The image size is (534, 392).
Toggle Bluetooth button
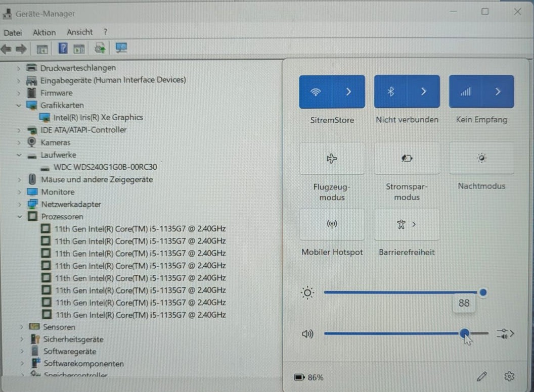pyautogui.click(x=390, y=91)
